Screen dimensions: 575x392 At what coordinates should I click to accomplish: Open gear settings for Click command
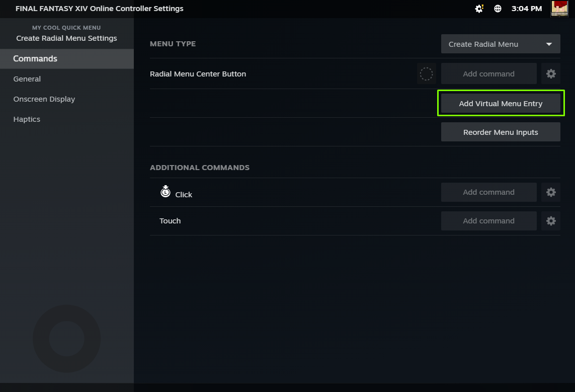pos(551,192)
